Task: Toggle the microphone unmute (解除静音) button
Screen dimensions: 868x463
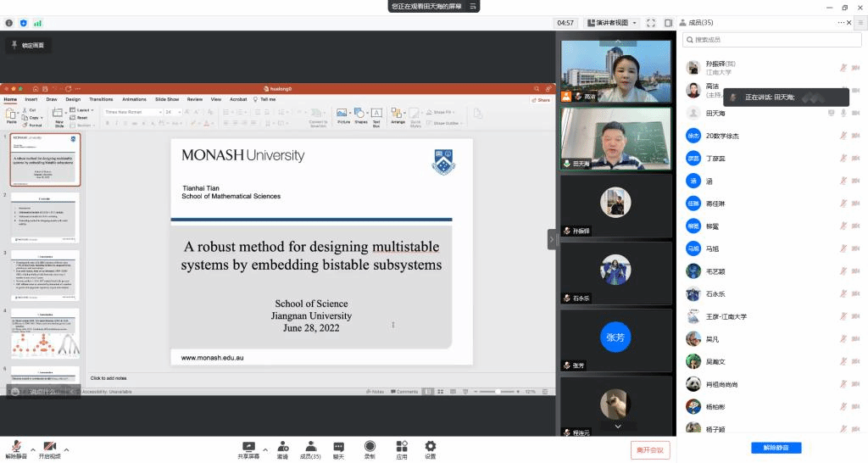Action: point(16,448)
